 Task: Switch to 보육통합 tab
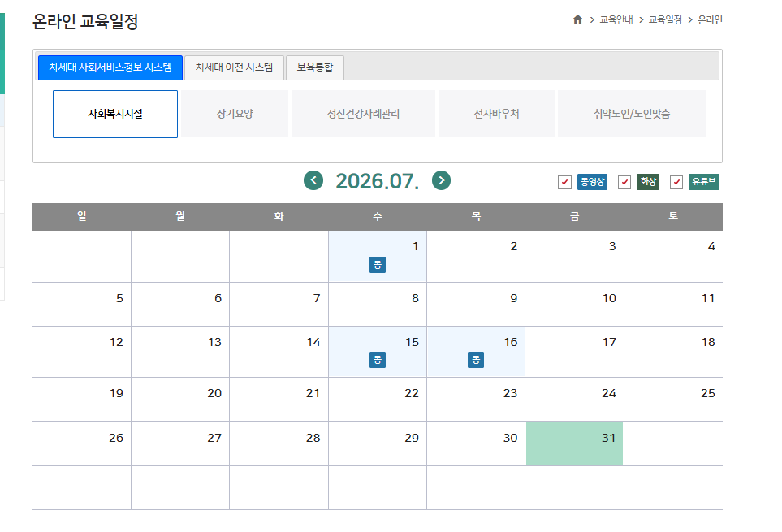315,67
